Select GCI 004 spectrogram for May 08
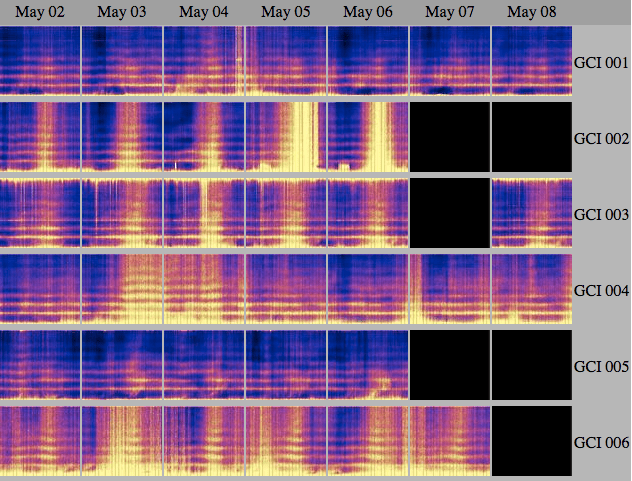 [x=531, y=289]
